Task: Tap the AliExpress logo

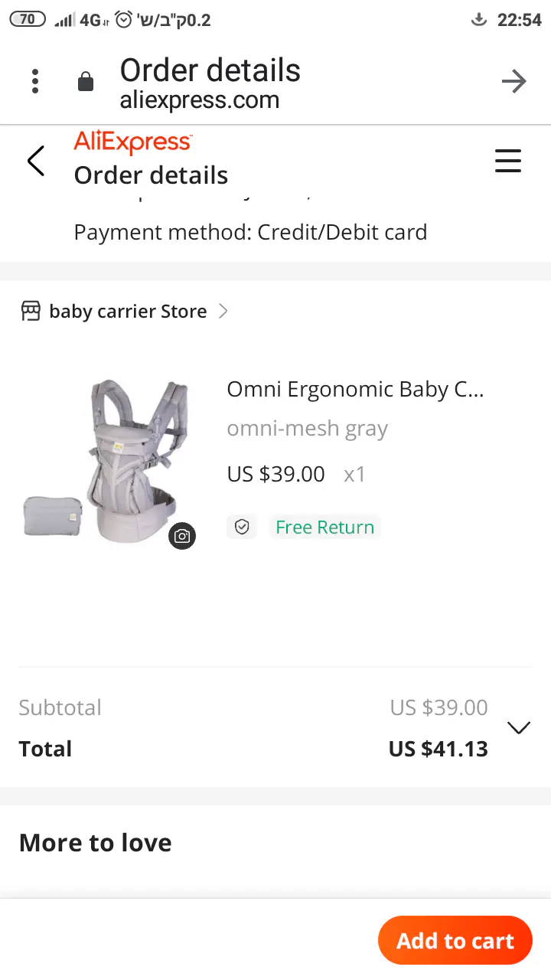Action: (132, 142)
